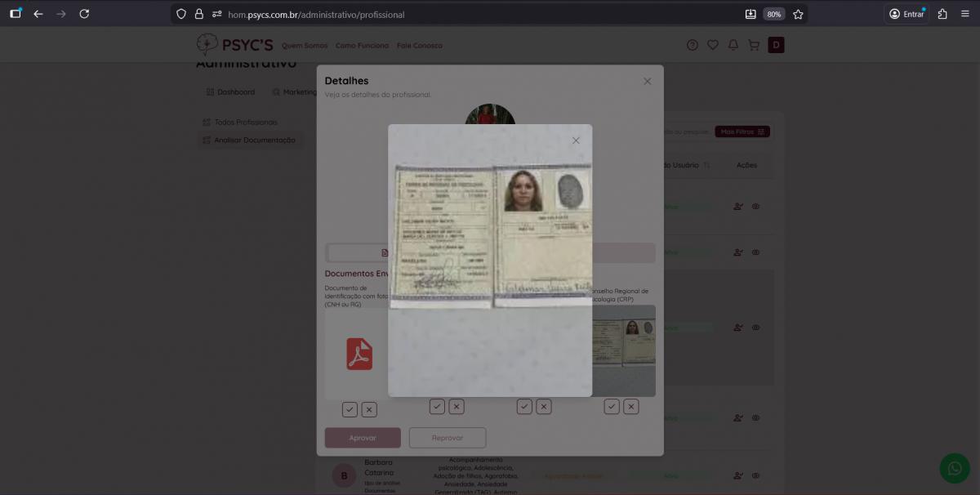Close the enlarged document image preview
This screenshot has height=495, width=980.
(576, 140)
